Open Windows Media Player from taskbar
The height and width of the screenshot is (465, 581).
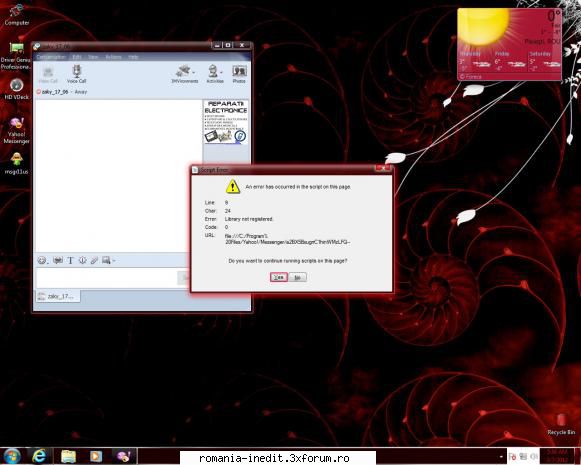96,456
